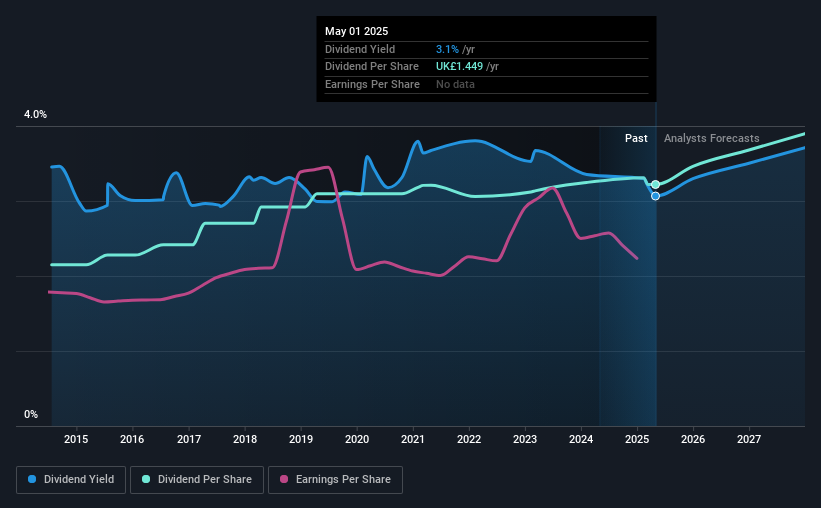The image size is (821, 508).
Task: Click the 2016 x-axis label
Action: (132, 439)
